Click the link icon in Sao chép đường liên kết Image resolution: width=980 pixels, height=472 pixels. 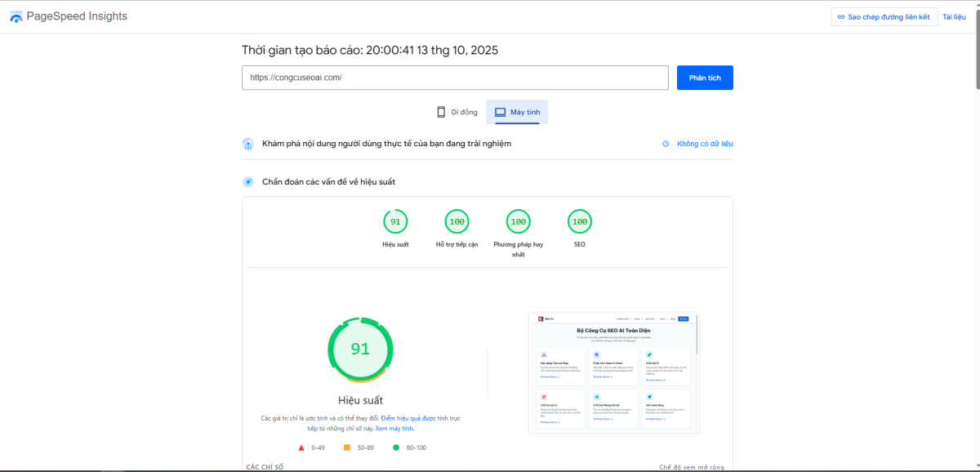tap(840, 17)
